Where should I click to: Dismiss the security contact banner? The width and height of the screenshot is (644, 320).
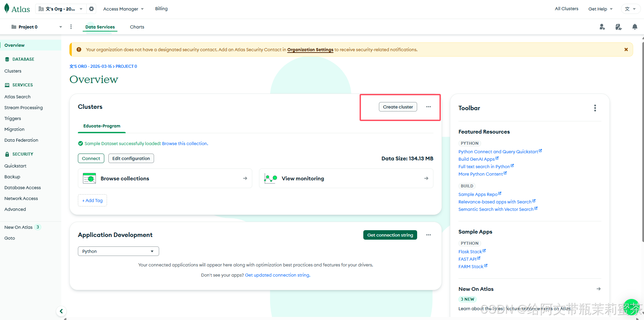coord(626,49)
